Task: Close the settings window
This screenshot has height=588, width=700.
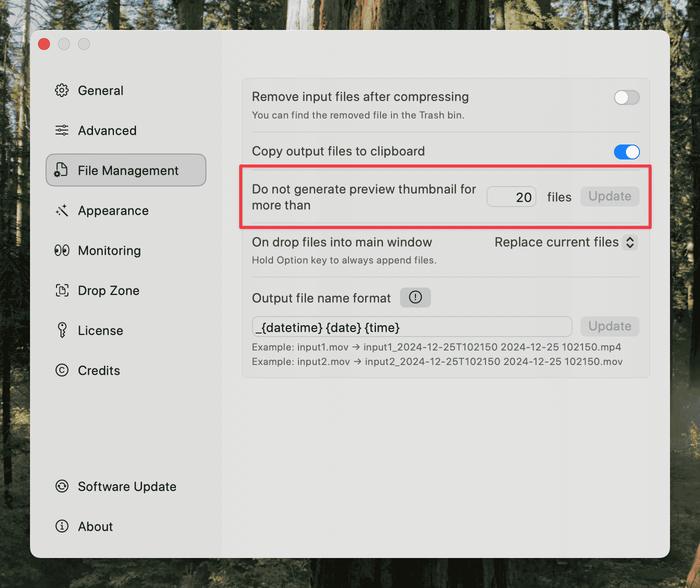Action: [x=44, y=44]
